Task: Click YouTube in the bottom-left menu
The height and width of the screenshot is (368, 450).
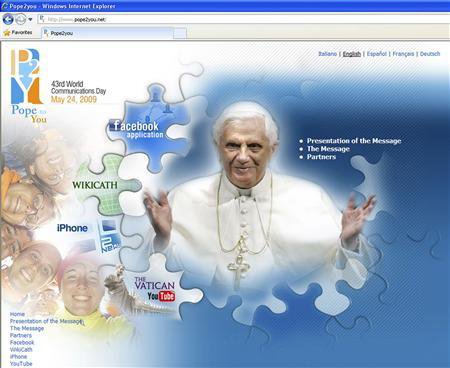Action: [21, 364]
